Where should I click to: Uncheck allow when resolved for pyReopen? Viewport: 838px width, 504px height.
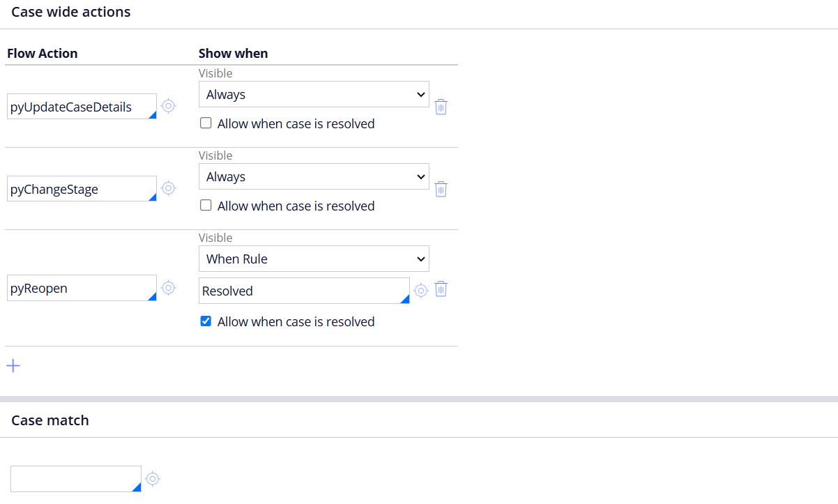[206, 321]
